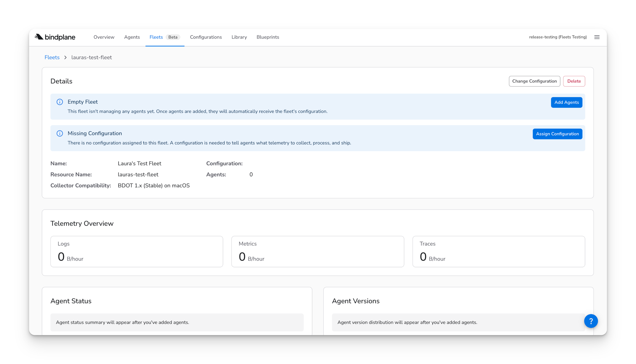Image resolution: width=636 pixels, height=364 pixels.
Task: Select the Fleets tab
Action: (156, 37)
